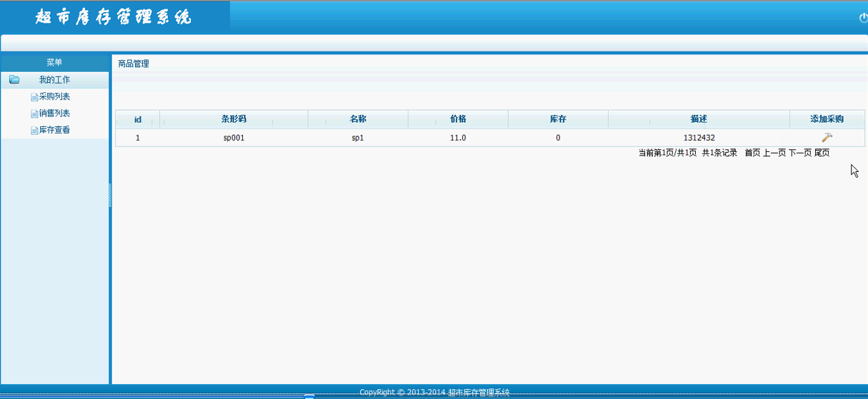Click the 上一页 previous page link
This screenshot has width=868, height=399.
[x=774, y=153]
